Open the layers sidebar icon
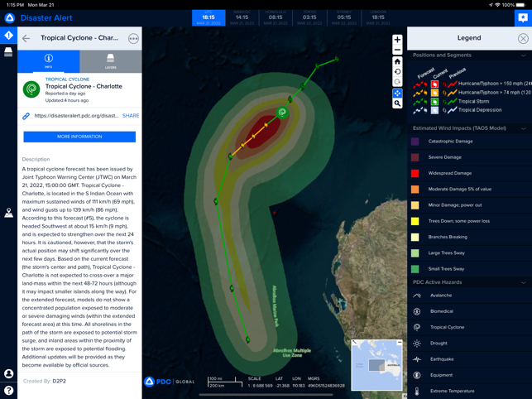This screenshot has width=532, height=399. (8, 52)
